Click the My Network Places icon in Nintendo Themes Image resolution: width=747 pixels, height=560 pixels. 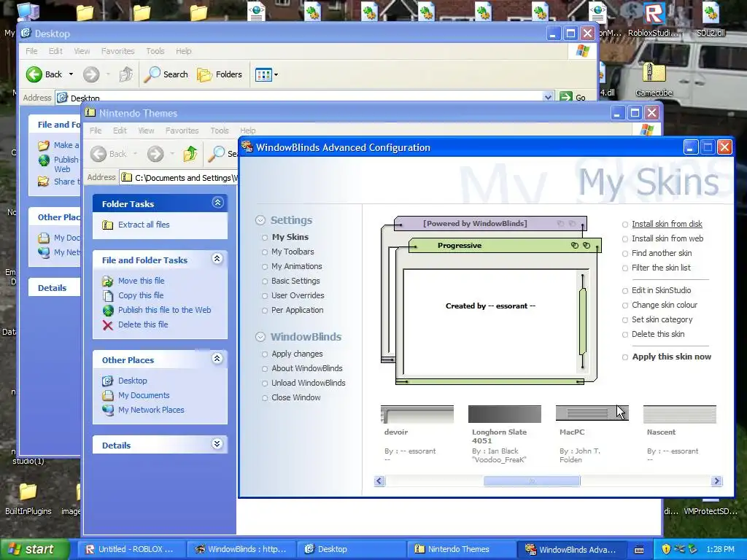click(108, 410)
